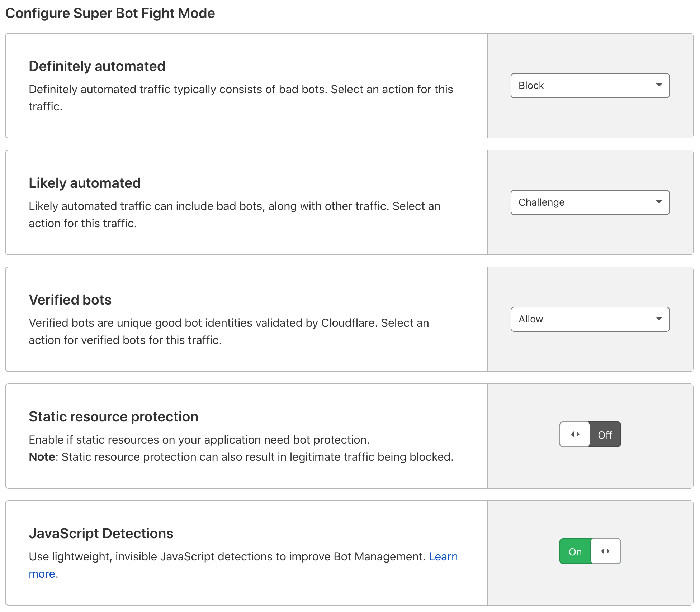Click the slider handle arrows on JavaScript Detections toggle
The height and width of the screenshot is (612, 700).
click(605, 551)
